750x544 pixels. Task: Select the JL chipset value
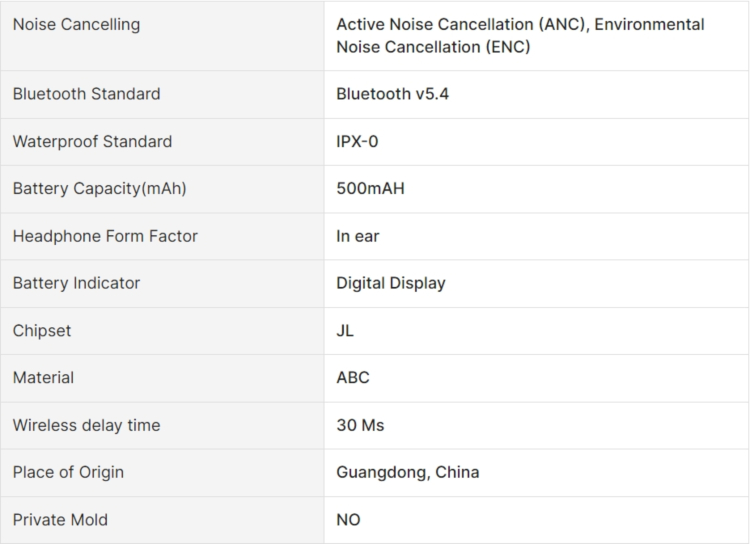pos(345,330)
